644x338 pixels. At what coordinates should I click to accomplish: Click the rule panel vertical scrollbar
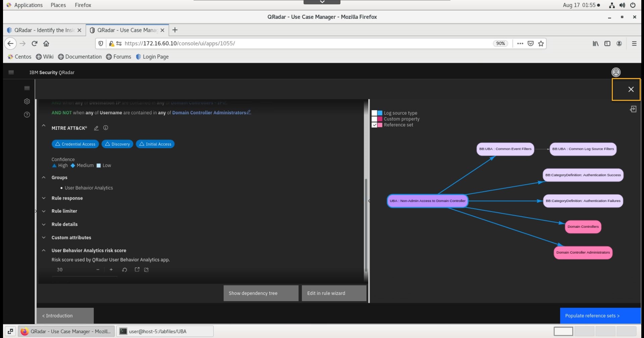pos(366,225)
